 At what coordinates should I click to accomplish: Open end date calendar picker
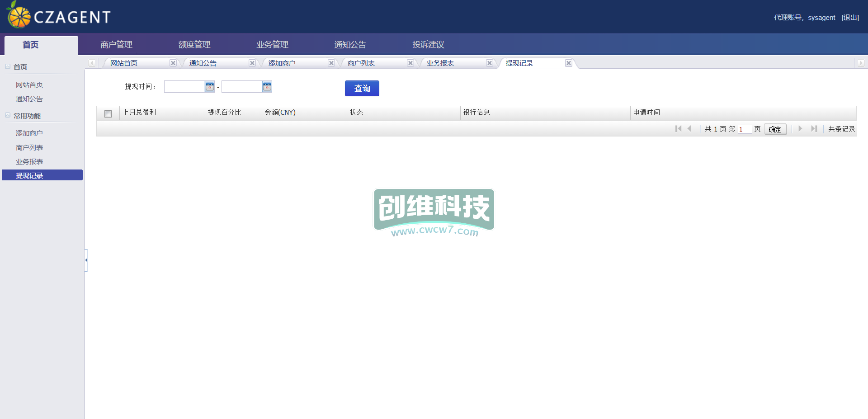(267, 87)
